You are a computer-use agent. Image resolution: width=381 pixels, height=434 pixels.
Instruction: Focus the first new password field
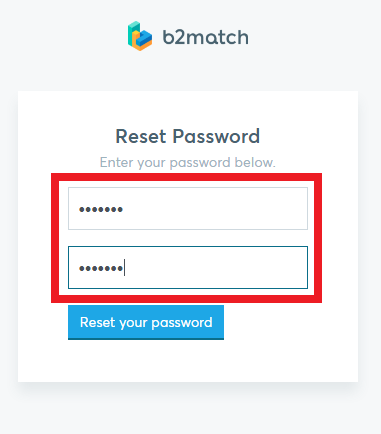188,208
